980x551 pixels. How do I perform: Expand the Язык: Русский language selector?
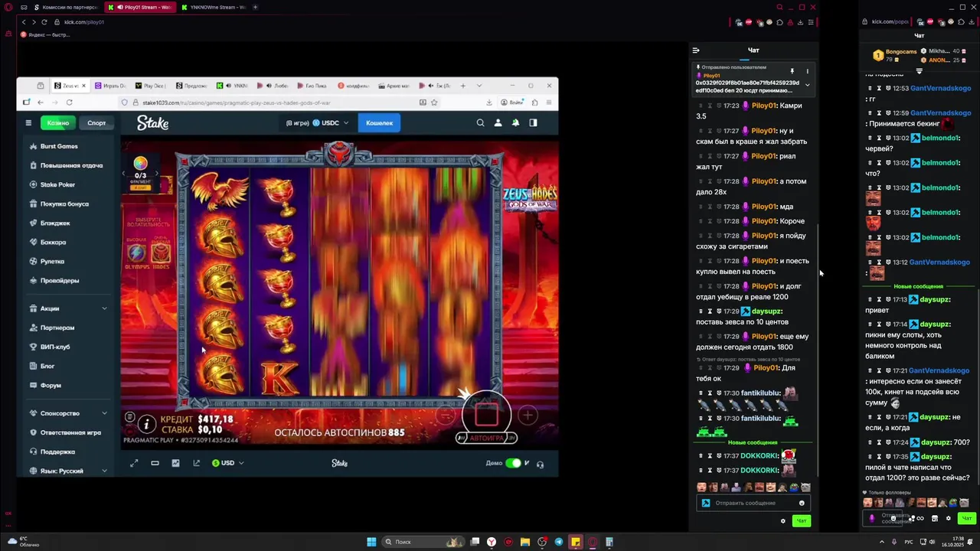pos(67,471)
